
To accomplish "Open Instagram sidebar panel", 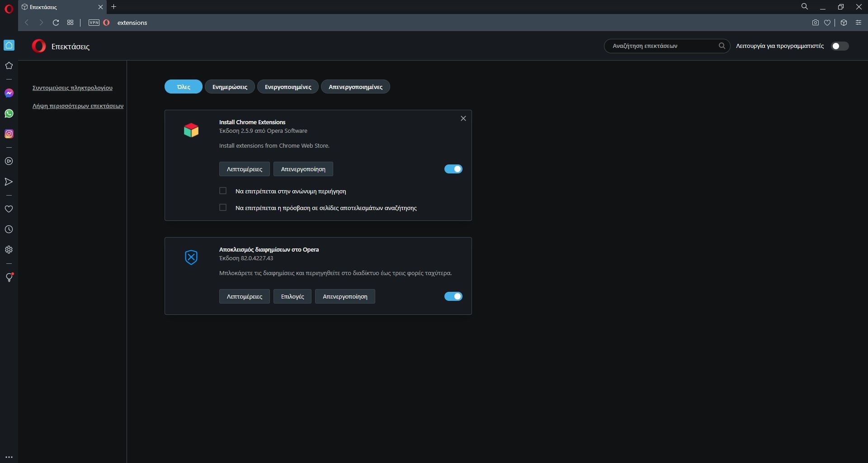I will pos(9,134).
